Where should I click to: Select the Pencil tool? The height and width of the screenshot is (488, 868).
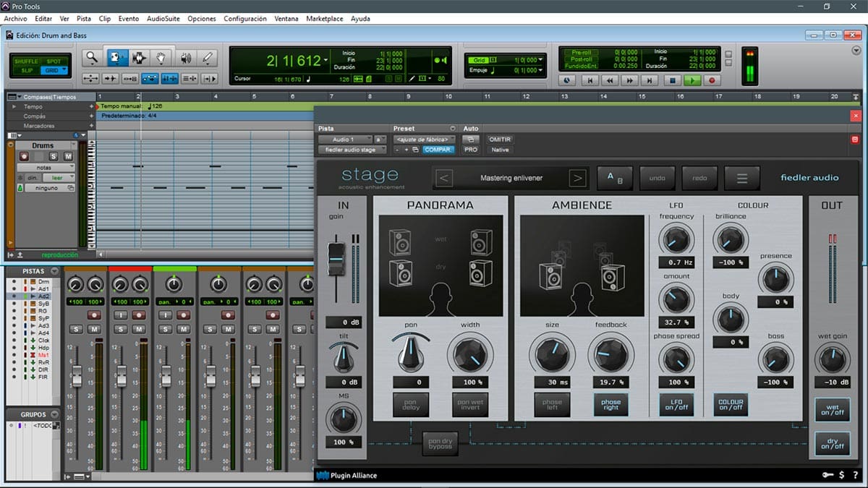pyautogui.click(x=208, y=58)
